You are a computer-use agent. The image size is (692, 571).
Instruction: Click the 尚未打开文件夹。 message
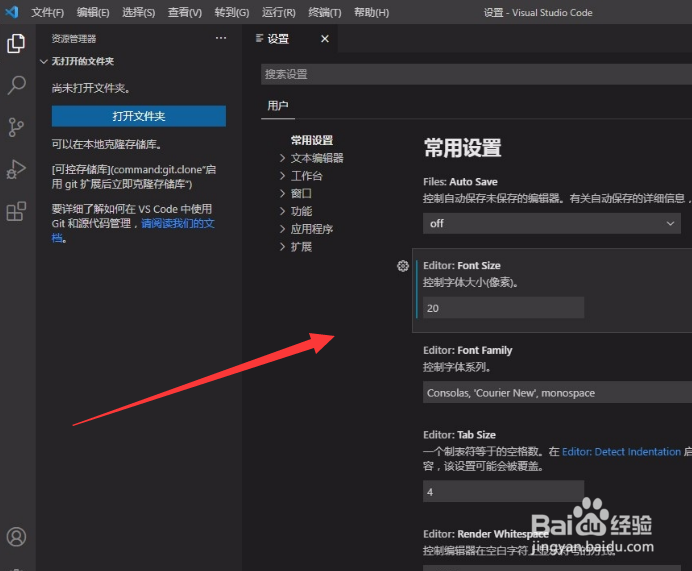tap(91, 88)
